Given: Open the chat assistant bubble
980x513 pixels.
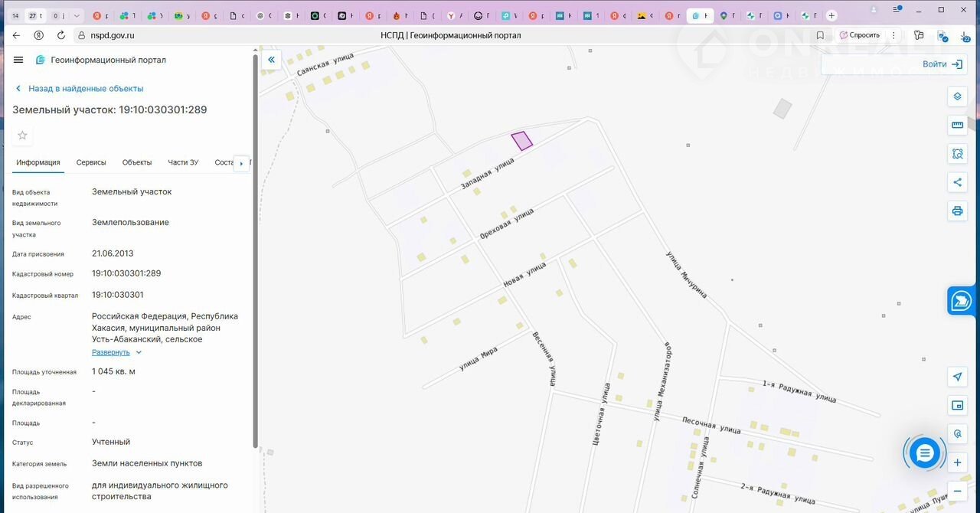Looking at the screenshot, I should point(924,453).
